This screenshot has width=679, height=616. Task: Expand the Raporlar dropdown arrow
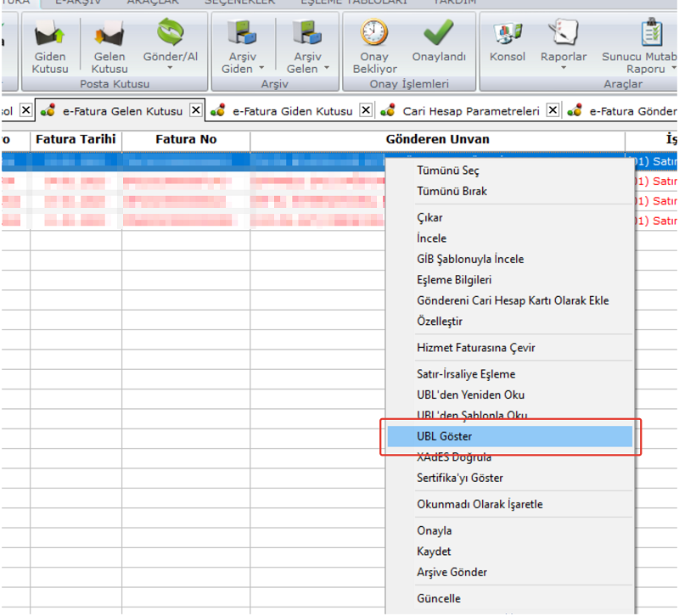[564, 68]
